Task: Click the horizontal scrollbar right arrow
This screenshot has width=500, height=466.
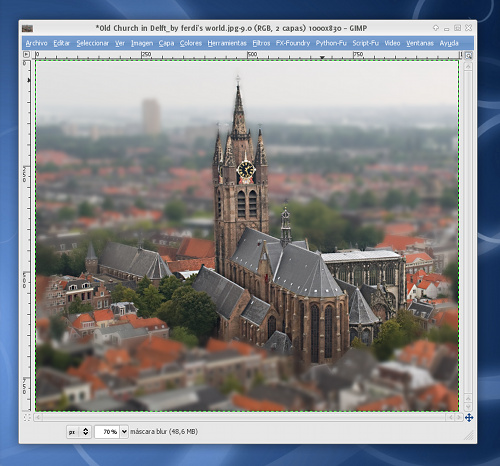Action: [459, 417]
